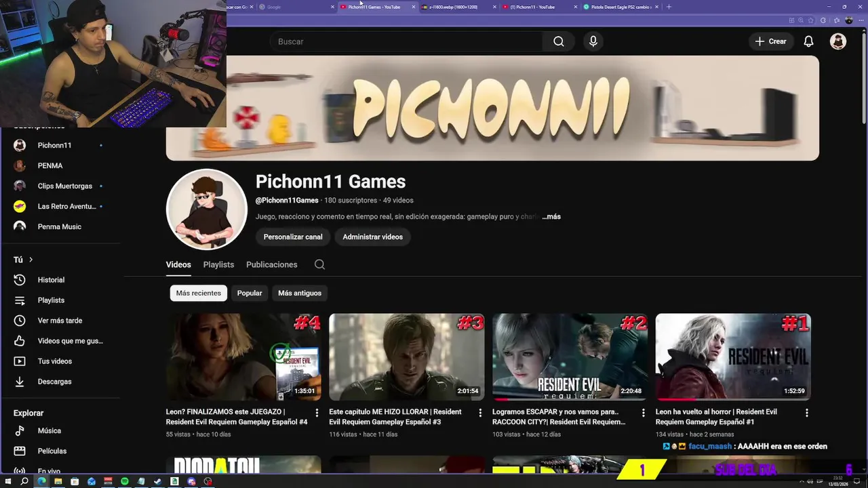Click the channel search magnifier icon
Viewport: 868px width, 488px height.
click(x=319, y=264)
